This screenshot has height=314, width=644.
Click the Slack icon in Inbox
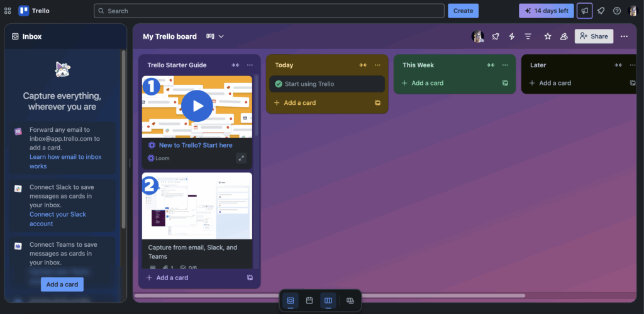18,188
